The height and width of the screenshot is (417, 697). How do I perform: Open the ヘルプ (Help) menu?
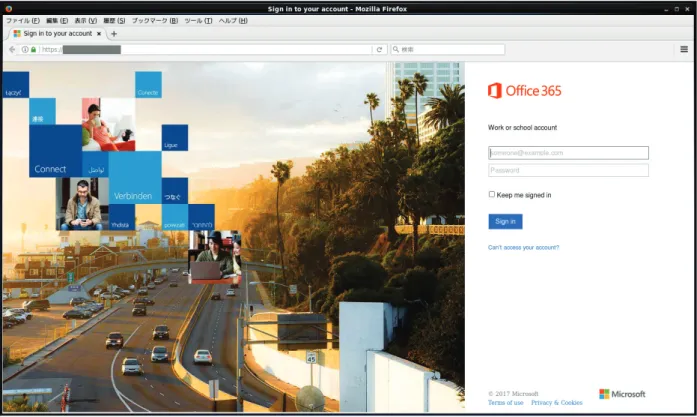pyautogui.click(x=233, y=20)
